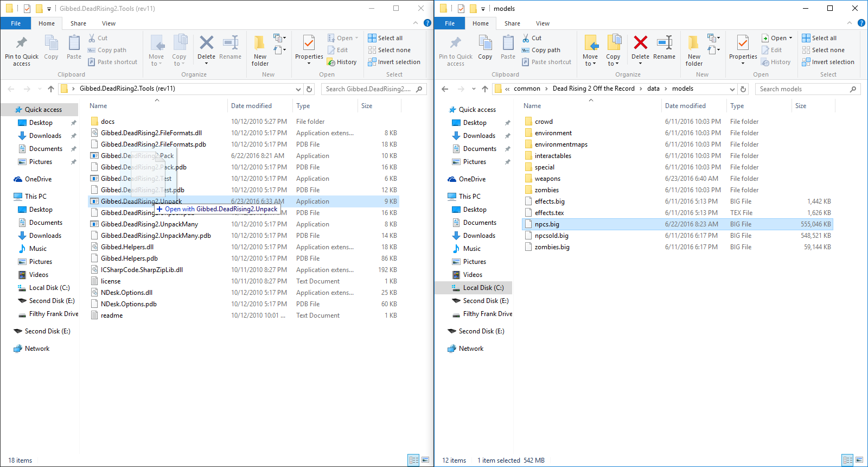Open the Share tab in models window

pyautogui.click(x=512, y=23)
